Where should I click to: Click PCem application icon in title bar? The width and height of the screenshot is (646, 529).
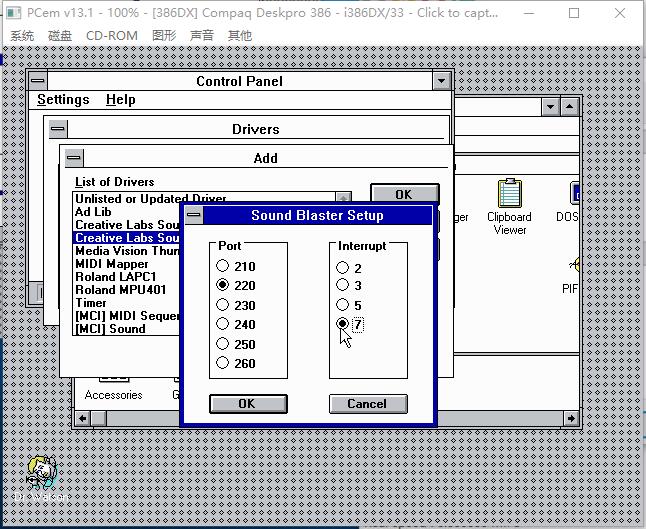click(x=13, y=13)
